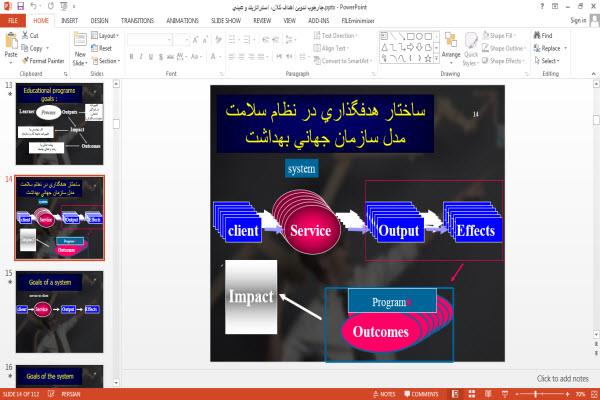Click the Save icon in quick access toolbar

(x=21, y=7)
